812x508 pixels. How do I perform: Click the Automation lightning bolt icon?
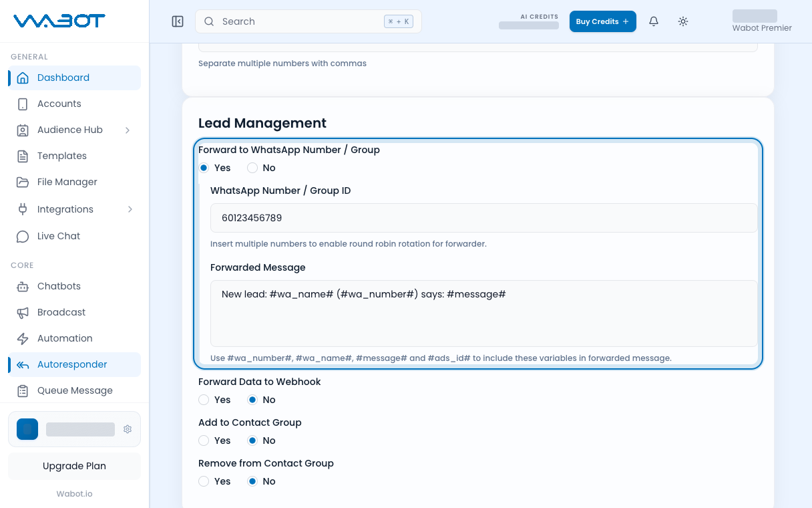(23, 338)
